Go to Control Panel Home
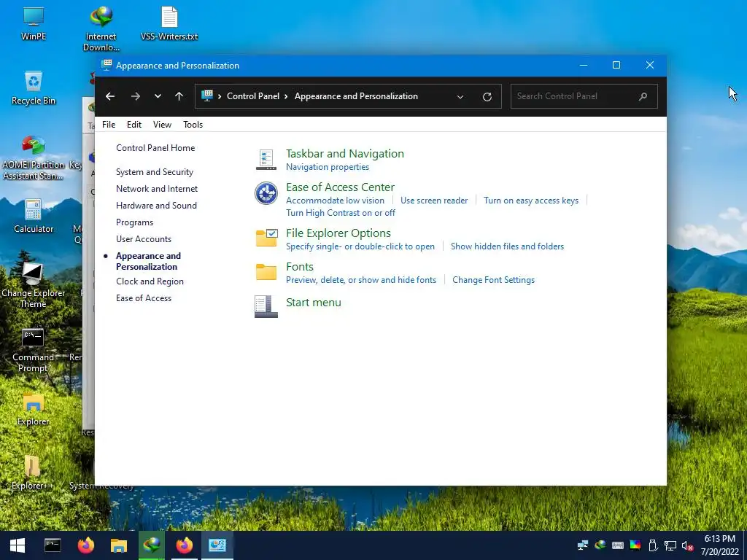 pos(155,147)
